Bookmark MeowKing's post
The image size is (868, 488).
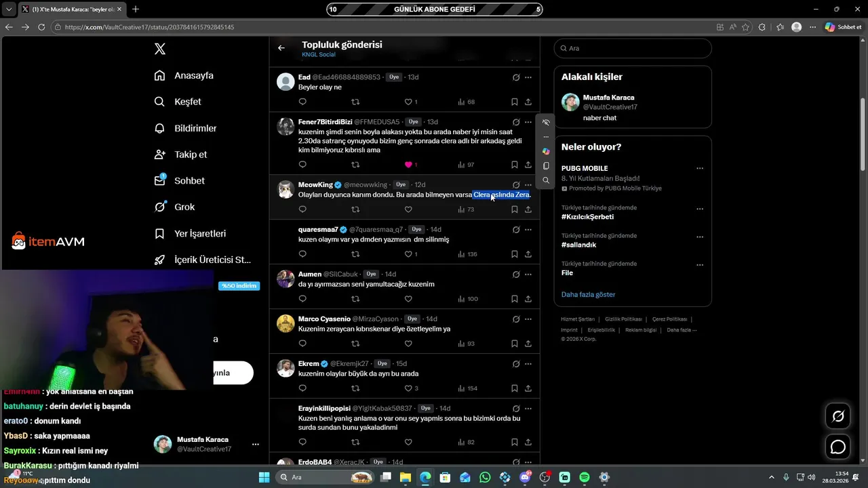(514, 209)
